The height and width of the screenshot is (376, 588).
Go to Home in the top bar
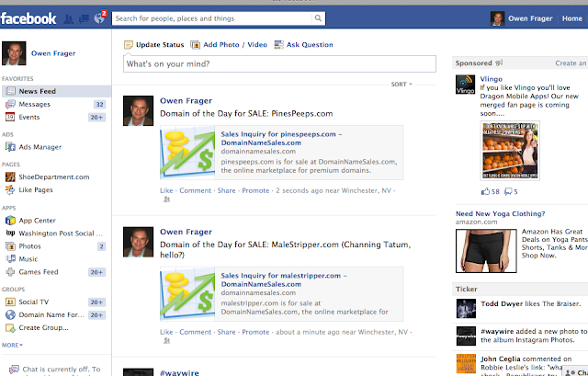point(571,18)
